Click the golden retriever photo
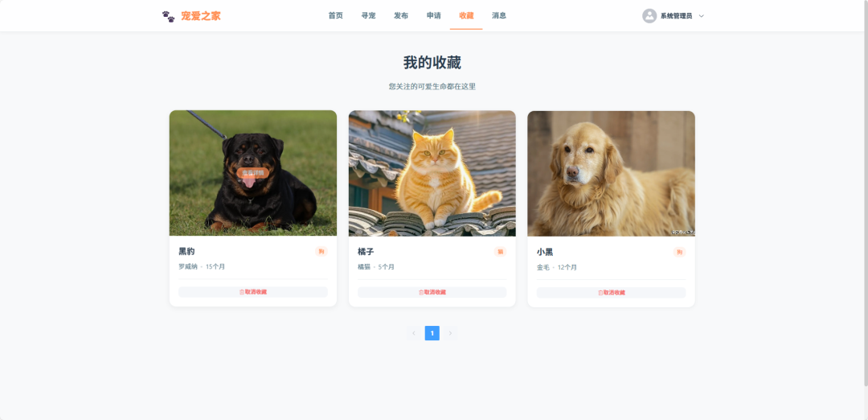Screen dimensions: 868x420 coord(611,174)
